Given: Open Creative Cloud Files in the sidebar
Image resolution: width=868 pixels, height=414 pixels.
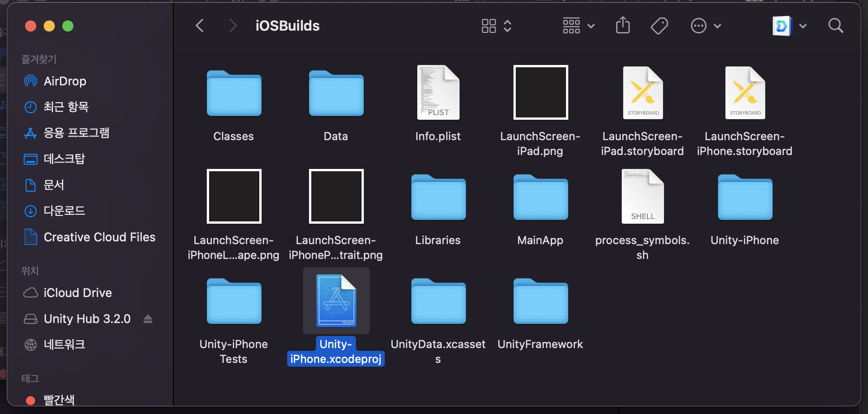Looking at the screenshot, I should point(89,237).
